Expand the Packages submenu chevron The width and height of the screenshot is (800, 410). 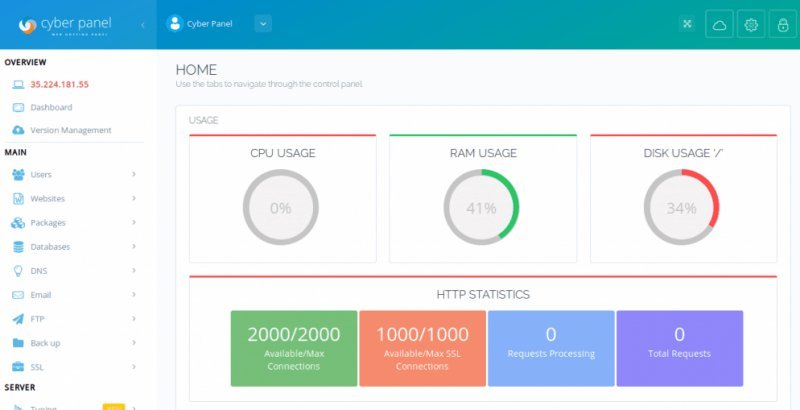(x=134, y=222)
